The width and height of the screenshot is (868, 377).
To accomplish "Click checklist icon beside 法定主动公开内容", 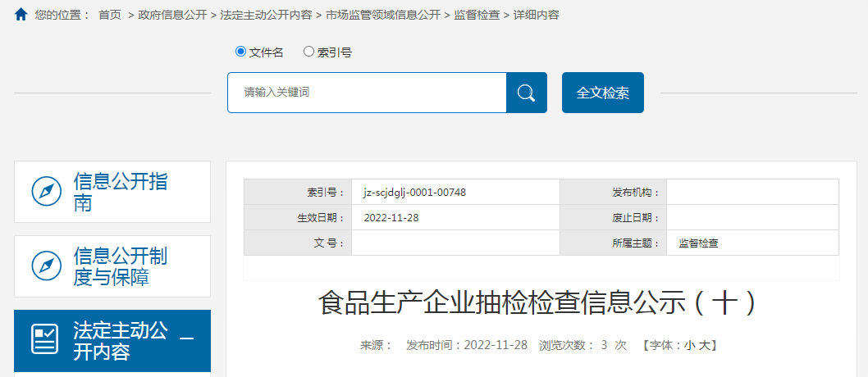I will 45,340.
